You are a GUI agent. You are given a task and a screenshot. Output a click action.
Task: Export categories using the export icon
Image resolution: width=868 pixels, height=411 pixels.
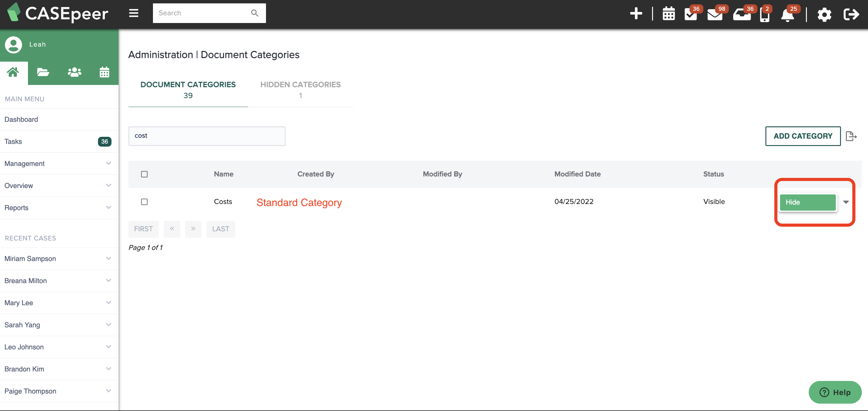click(852, 136)
